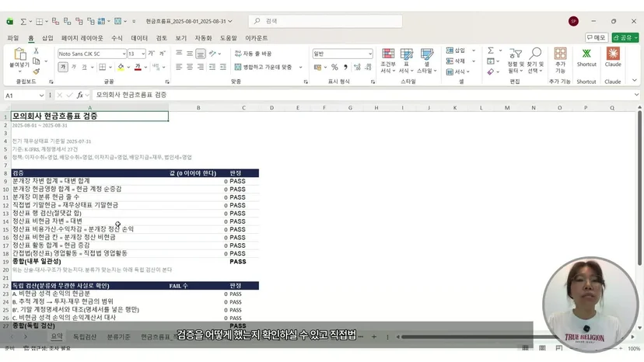Expand the font color dropdown arrow
This screenshot has width=644, height=362.
[x=145, y=68]
